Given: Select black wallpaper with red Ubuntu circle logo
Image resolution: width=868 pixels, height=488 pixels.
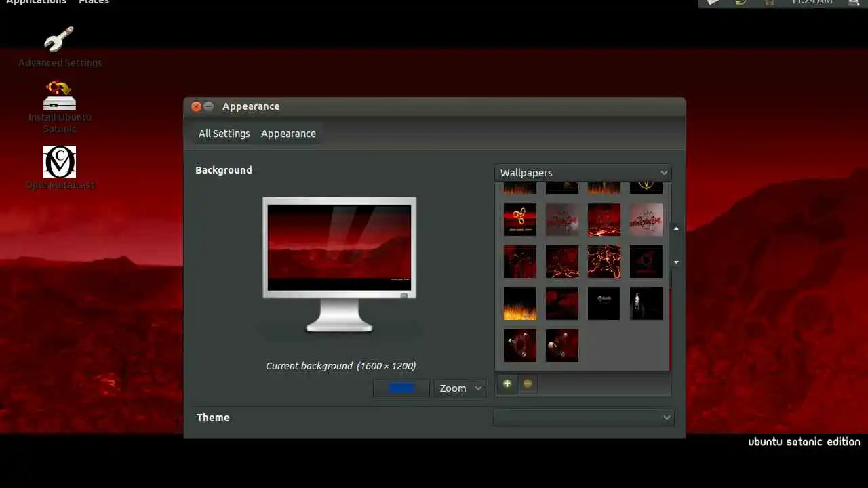Looking at the screenshot, I should 646,262.
